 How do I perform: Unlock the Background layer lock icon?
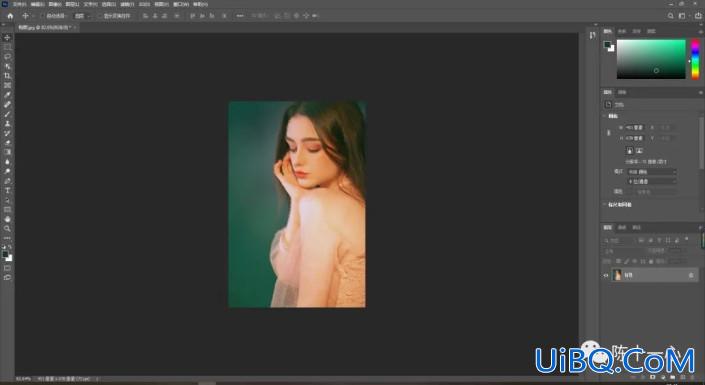pyautogui.click(x=691, y=275)
